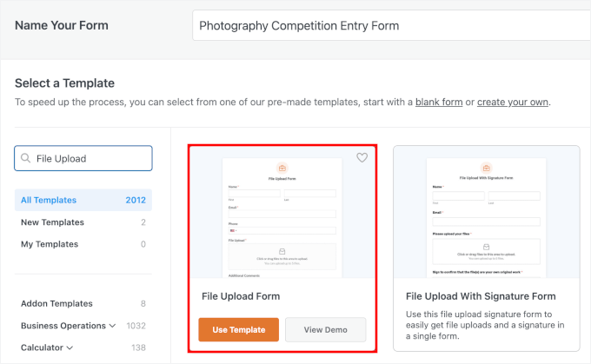Viewport: 591px width, 364px height.
Task: Expand the Business Operations category
Action: coord(112,326)
